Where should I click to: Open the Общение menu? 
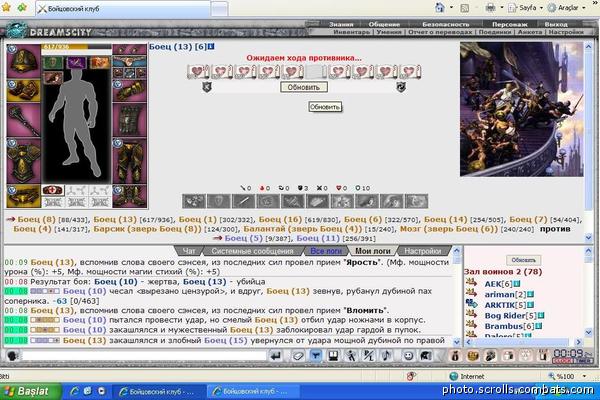tap(384, 24)
